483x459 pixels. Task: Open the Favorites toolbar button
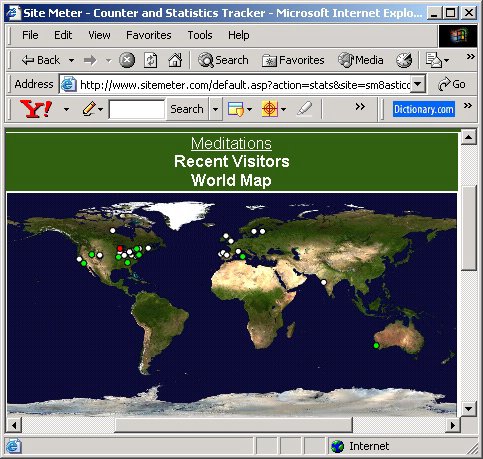click(293, 60)
